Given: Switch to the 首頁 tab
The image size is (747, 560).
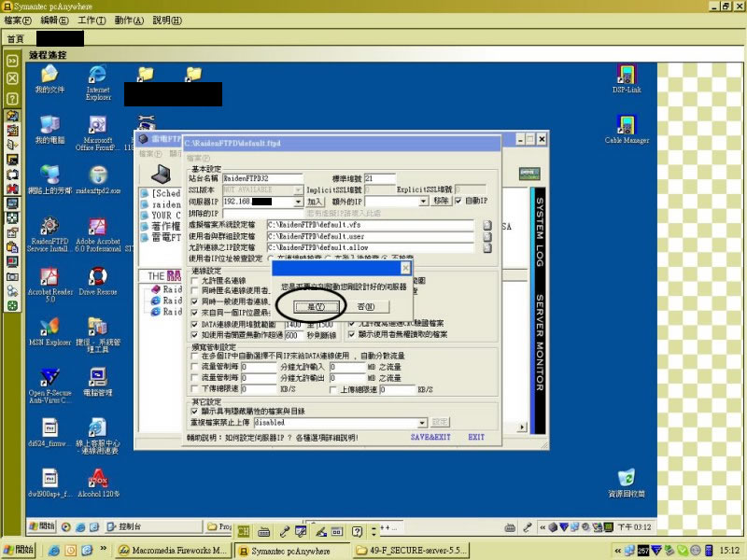Looking at the screenshot, I should click(16, 39).
